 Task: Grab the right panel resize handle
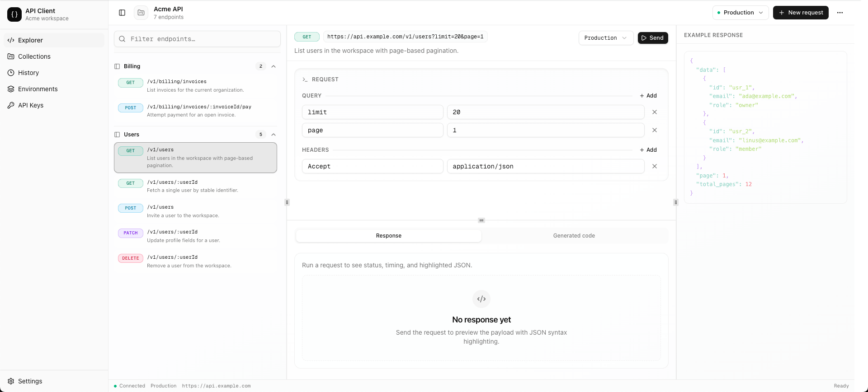676,202
